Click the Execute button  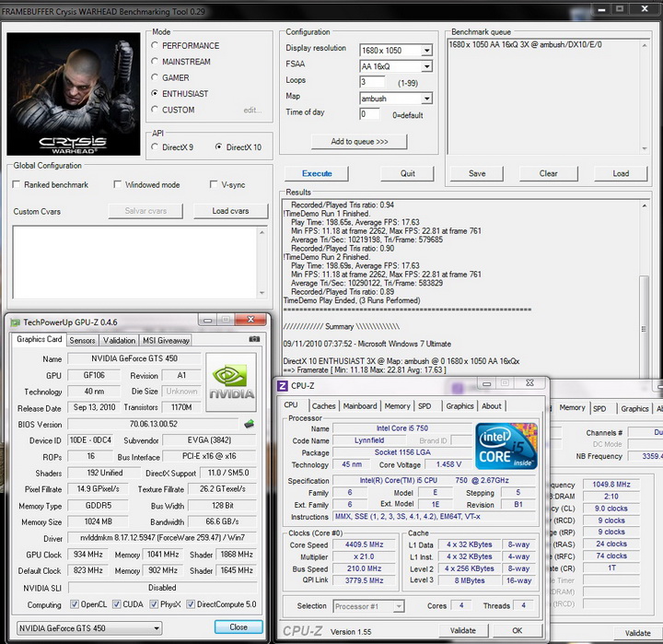pyautogui.click(x=317, y=173)
